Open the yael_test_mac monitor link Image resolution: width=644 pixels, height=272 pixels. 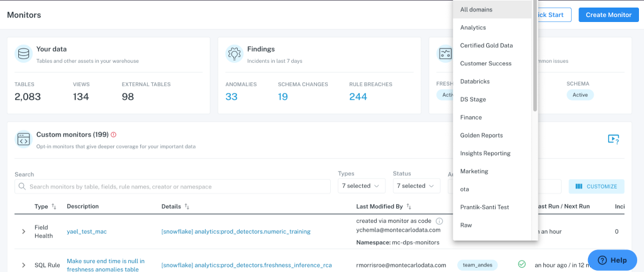[x=87, y=232]
